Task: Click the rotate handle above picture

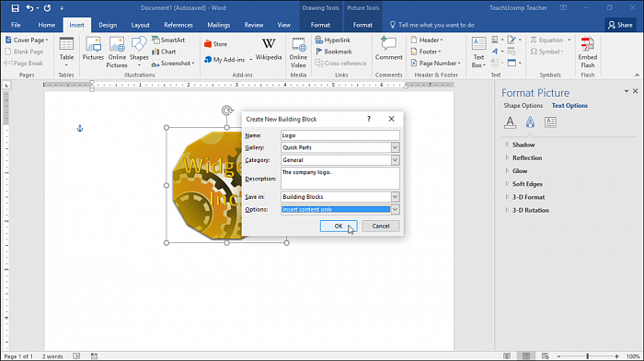Action: click(226, 111)
